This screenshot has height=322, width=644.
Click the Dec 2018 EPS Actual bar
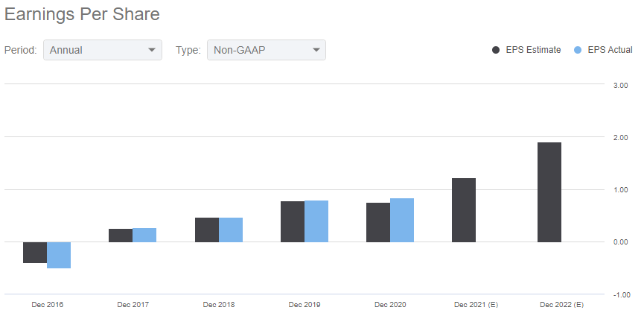click(x=231, y=230)
